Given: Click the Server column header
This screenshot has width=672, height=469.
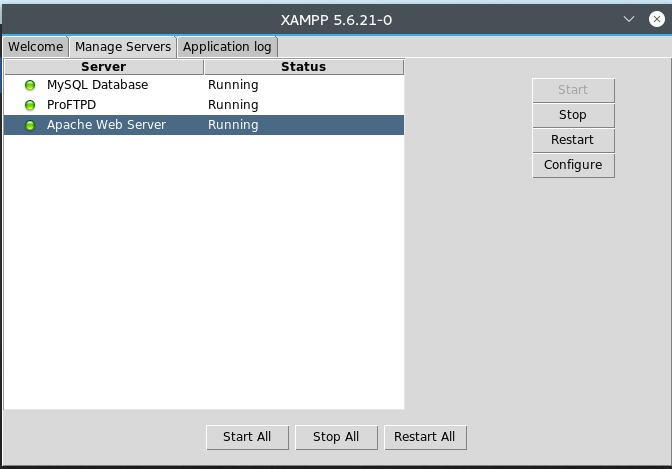Looking at the screenshot, I should click(104, 67).
